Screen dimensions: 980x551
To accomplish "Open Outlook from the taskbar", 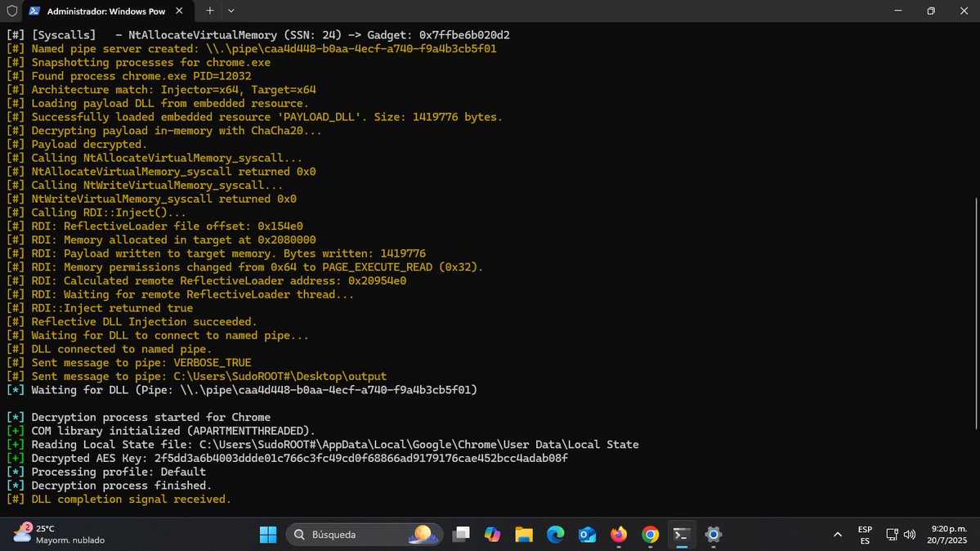I will tap(587, 535).
